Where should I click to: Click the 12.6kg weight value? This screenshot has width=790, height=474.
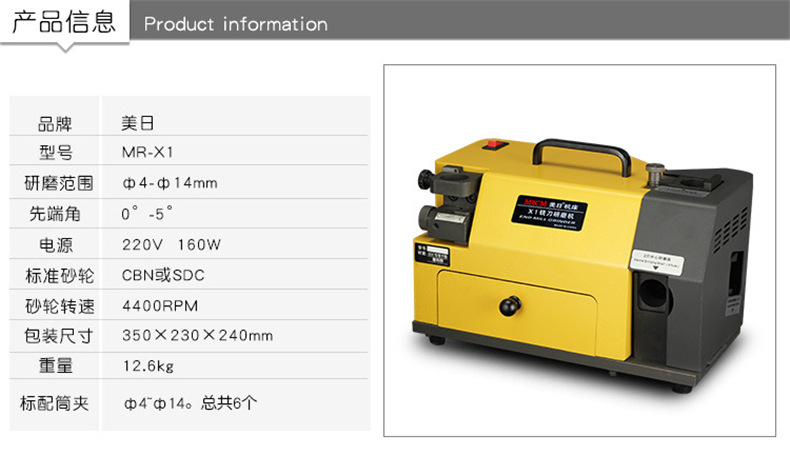pos(149,366)
